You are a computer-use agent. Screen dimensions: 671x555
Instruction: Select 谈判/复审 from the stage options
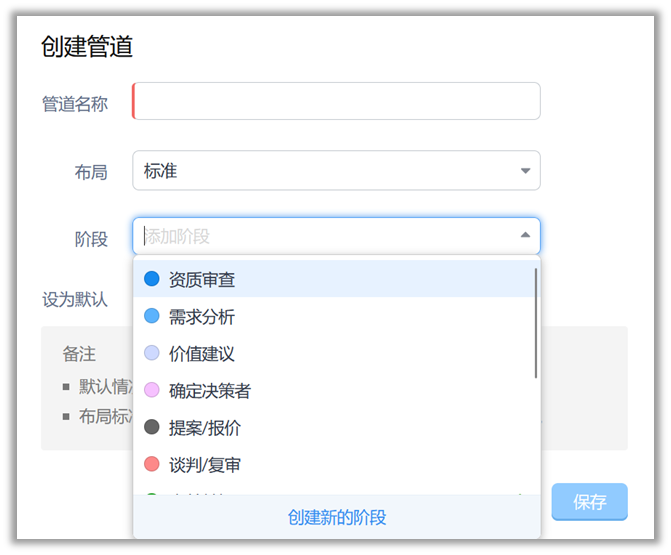(205, 465)
